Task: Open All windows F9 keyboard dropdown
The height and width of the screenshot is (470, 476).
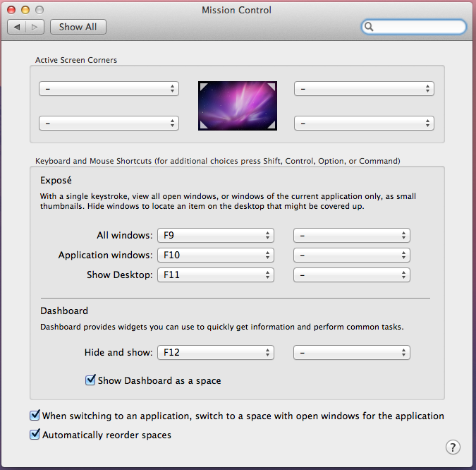Action: [216, 236]
